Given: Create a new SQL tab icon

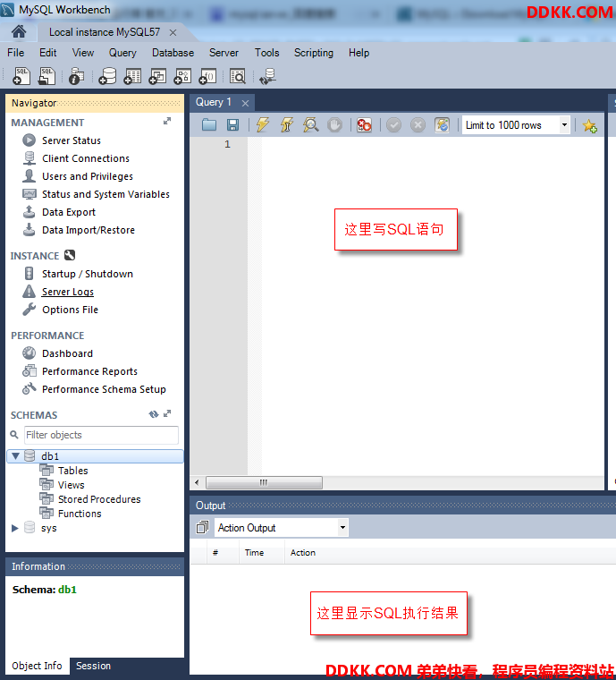Looking at the screenshot, I should click(21, 76).
